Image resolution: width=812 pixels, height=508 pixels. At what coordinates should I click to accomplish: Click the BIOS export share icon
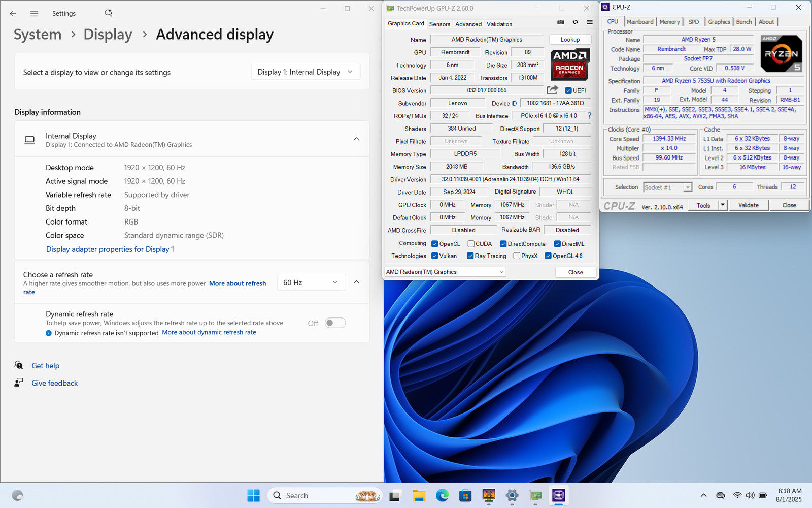tap(552, 90)
